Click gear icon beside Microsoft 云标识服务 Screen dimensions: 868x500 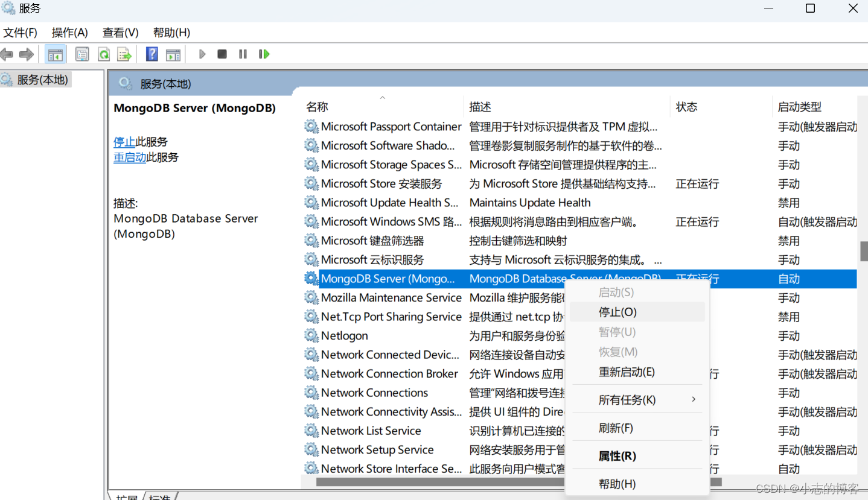click(311, 260)
